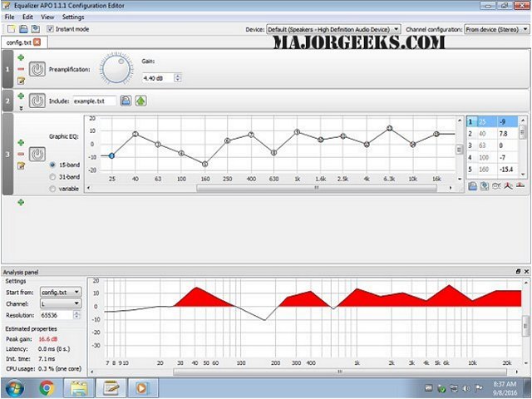Screen dimensions: 532x399
Task: Click the volume icon in the system tray
Action: [x=465, y=388]
